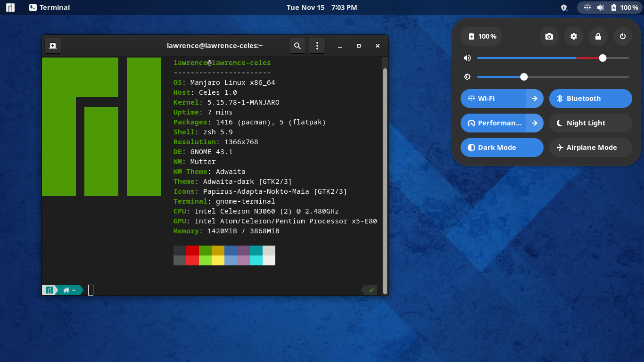Expand the Performance power mode arrow

[535, 123]
